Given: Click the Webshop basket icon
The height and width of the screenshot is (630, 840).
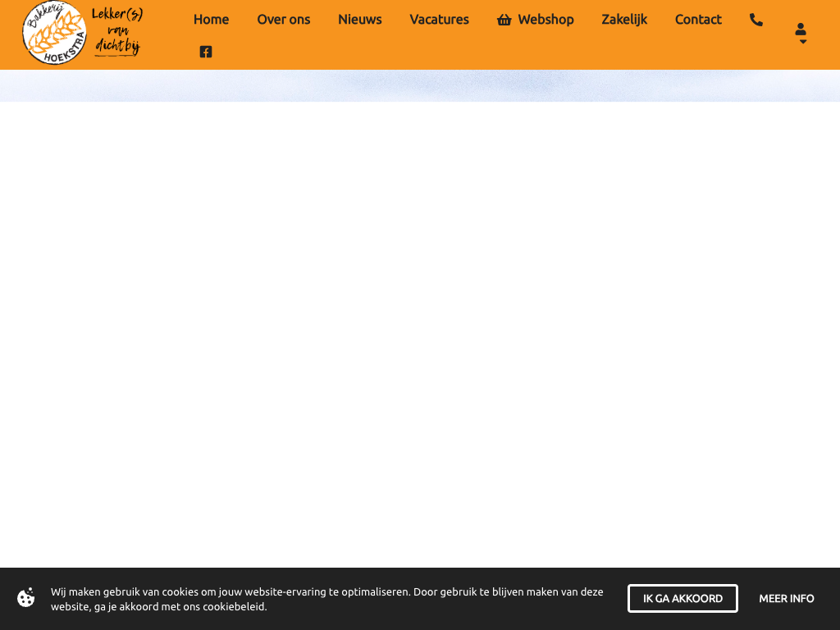Looking at the screenshot, I should coord(504,20).
